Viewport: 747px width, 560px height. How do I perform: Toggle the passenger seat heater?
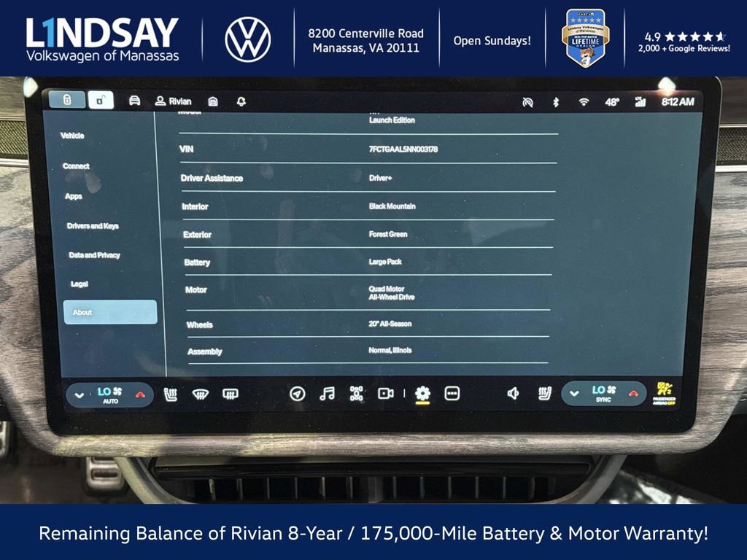pos(543,393)
